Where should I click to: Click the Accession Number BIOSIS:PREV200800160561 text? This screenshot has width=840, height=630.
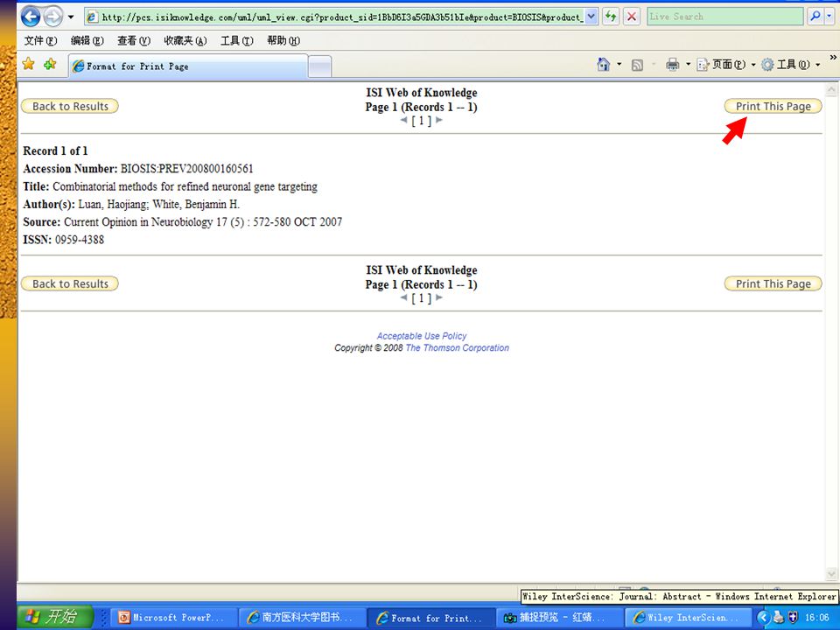tap(137, 169)
